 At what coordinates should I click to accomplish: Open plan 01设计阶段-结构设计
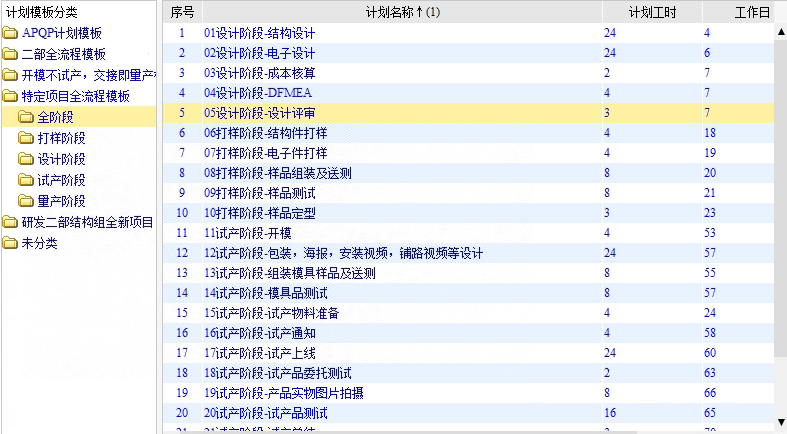point(259,33)
